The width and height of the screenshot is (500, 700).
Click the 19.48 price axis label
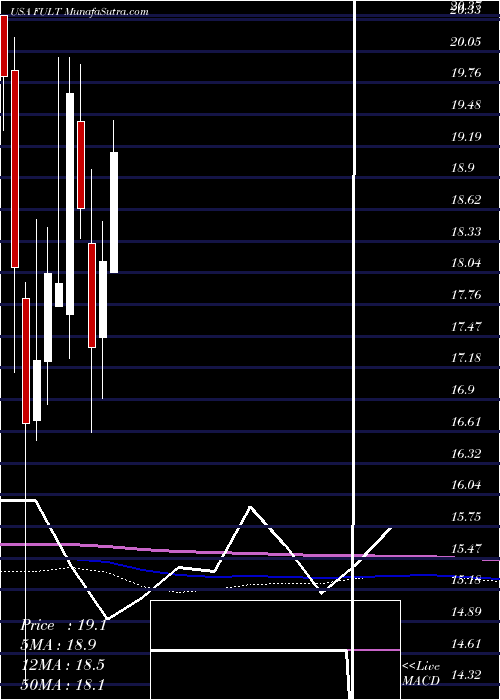[466, 105]
